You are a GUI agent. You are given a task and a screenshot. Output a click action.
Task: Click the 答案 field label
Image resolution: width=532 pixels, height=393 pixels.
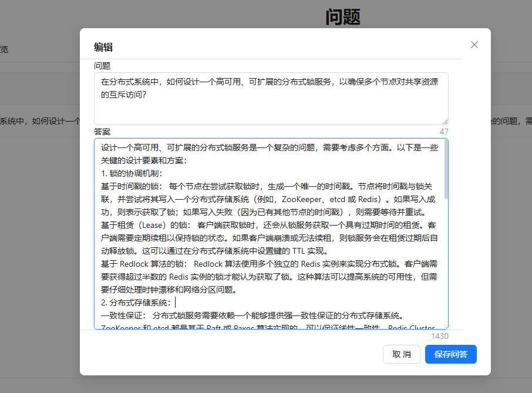click(x=102, y=132)
